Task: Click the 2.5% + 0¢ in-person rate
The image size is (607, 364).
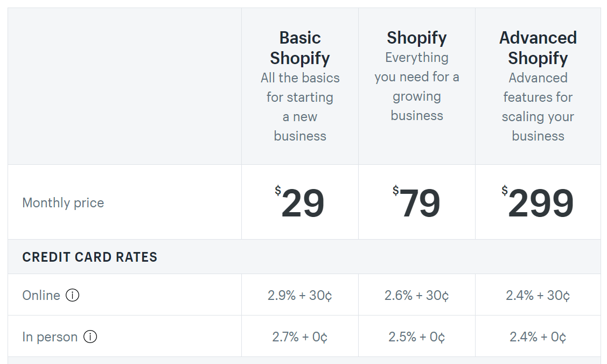Action: click(417, 337)
